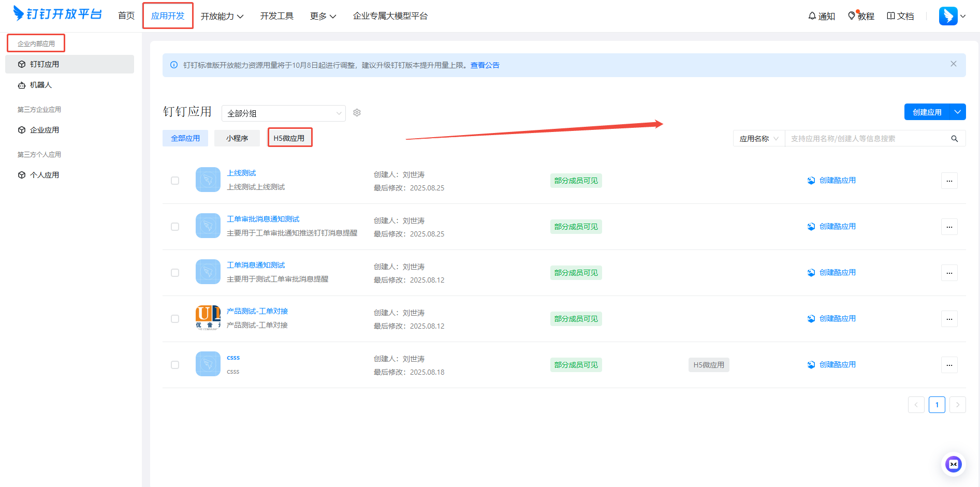980x487 pixels.
Task: Select 钉钉应用 in the sidebar
Action: pyautogui.click(x=69, y=64)
